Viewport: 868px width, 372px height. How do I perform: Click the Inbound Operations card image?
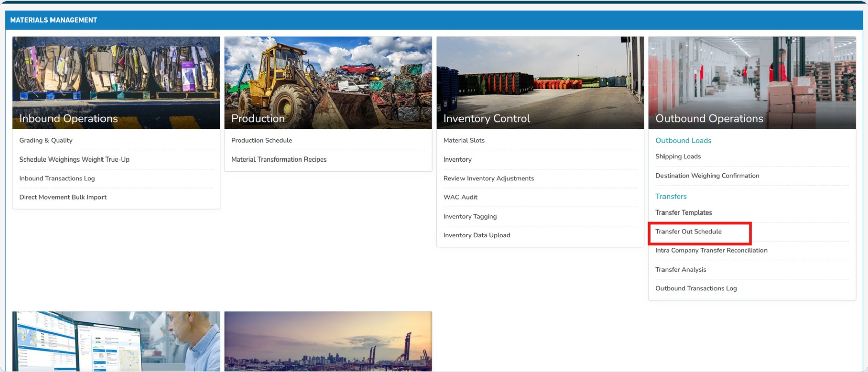116,83
